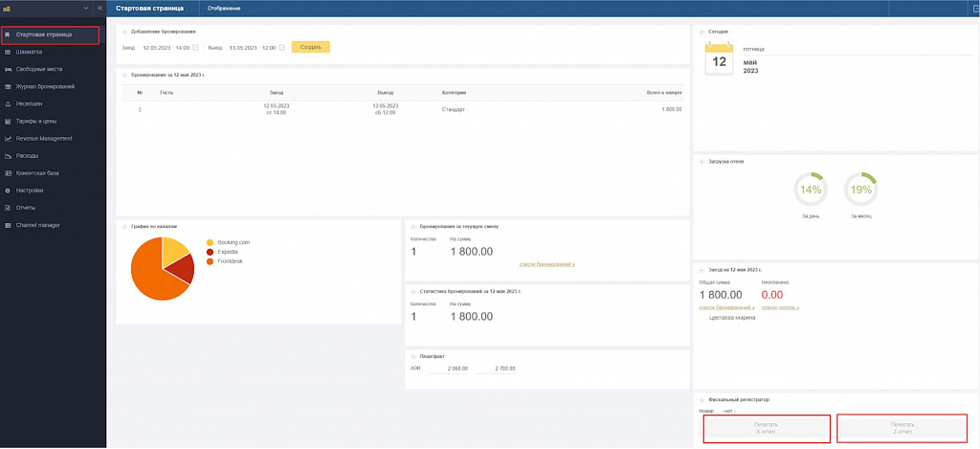Click the grid icon beside Шахматка

coord(8,52)
